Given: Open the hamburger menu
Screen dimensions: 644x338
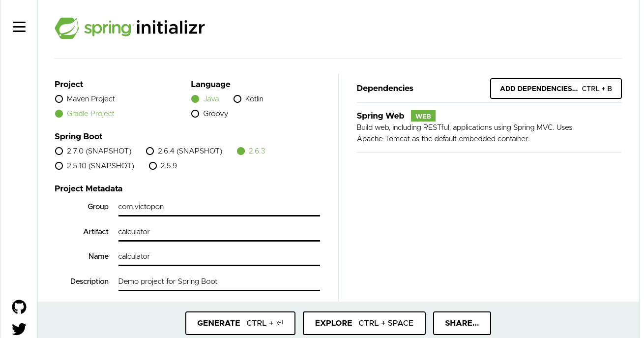Looking at the screenshot, I should (19, 27).
